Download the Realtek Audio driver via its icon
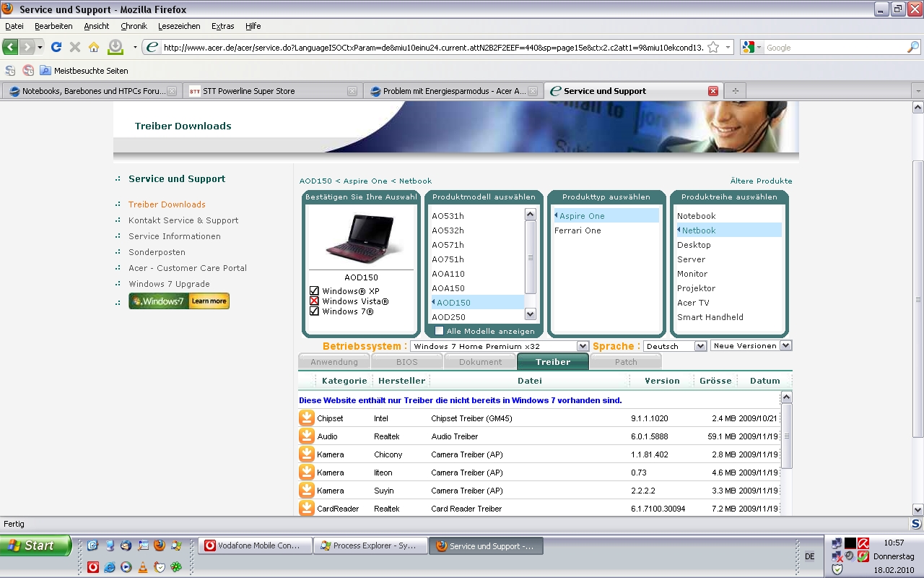 307,436
